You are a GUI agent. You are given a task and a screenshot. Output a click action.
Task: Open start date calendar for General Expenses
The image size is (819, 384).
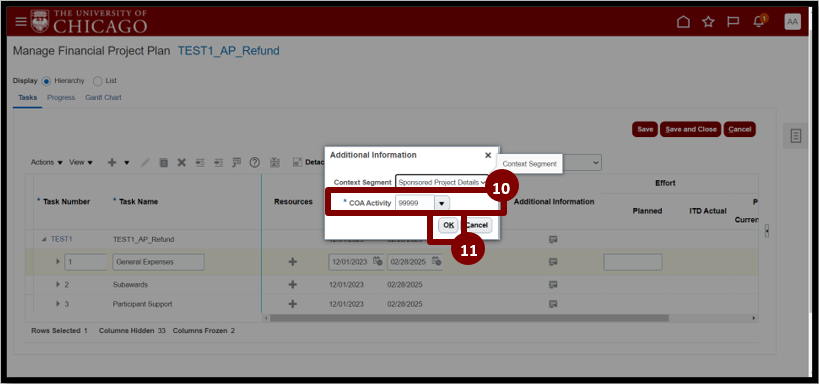point(378,262)
